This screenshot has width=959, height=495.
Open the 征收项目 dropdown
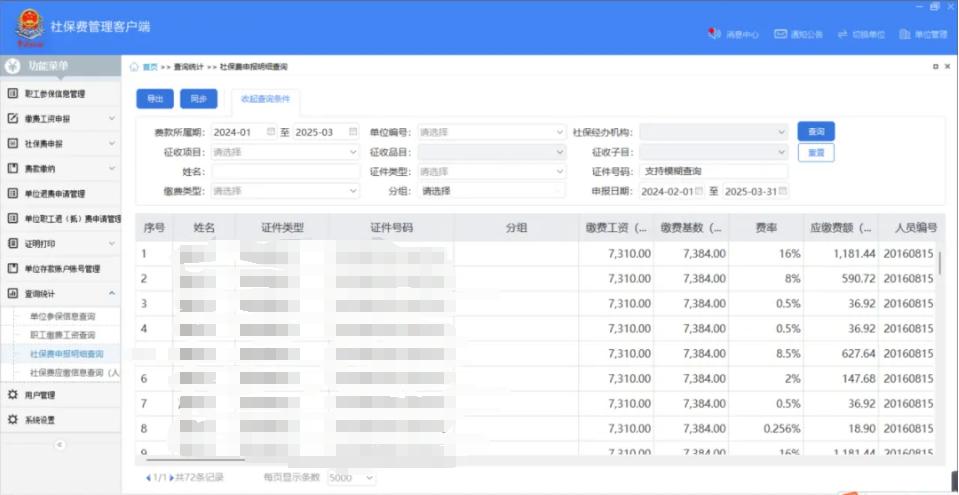(284, 152)
